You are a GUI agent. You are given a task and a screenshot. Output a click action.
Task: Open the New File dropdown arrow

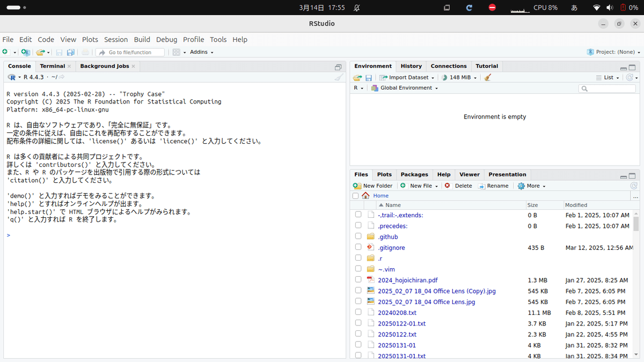click(436, 185)
